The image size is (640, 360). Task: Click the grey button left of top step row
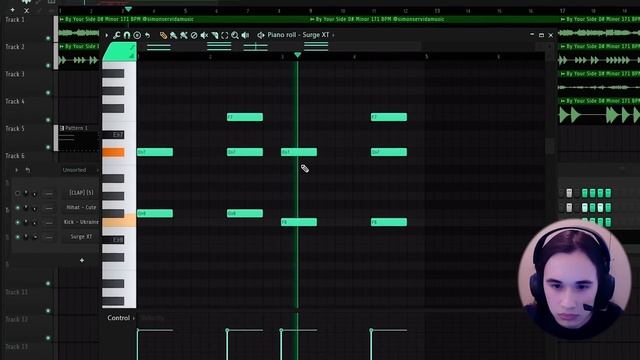pyautogui.click(x=569, y=193)
